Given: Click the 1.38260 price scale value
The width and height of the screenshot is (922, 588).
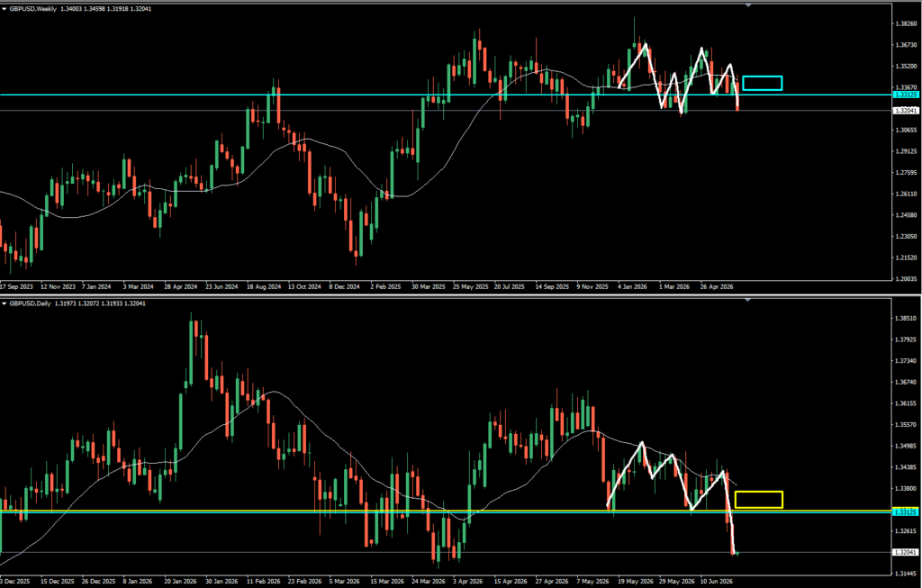Looking at the screenshot, I should 906,24.
